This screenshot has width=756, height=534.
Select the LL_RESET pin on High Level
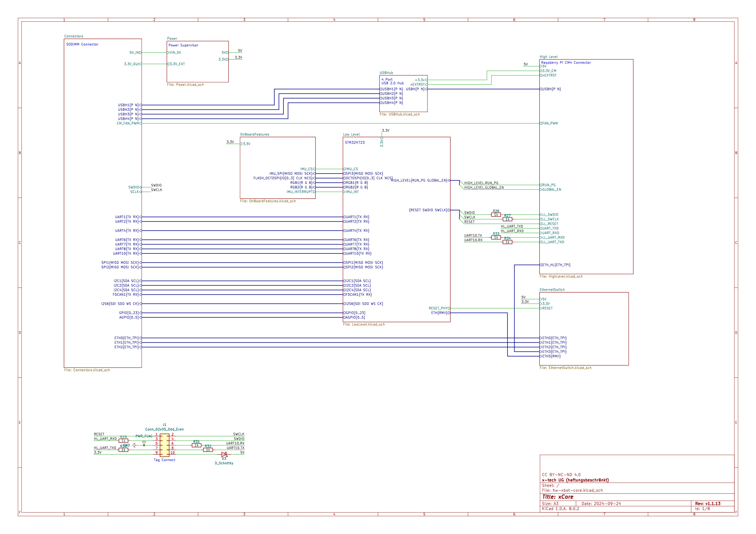click(549, 224)
